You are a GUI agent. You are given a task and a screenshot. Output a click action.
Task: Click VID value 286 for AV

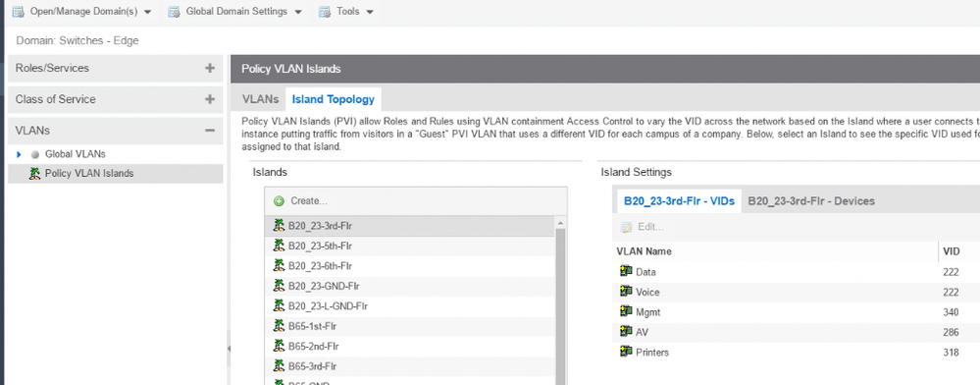(x=951, y=332)
